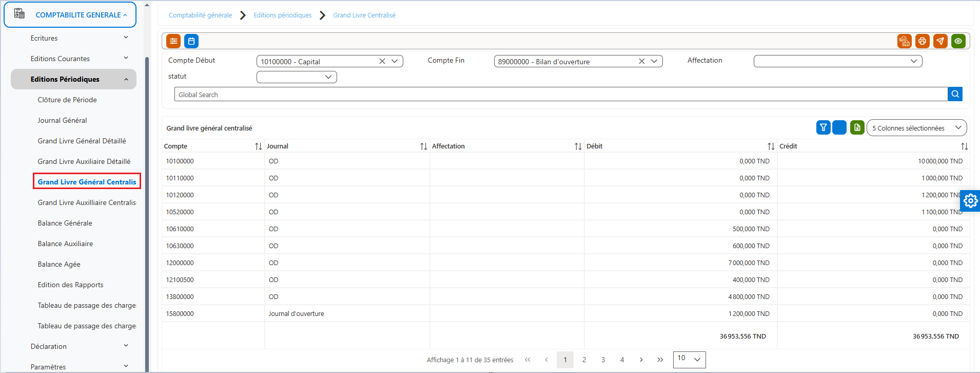Click the blue funnel filter icon

824,127
